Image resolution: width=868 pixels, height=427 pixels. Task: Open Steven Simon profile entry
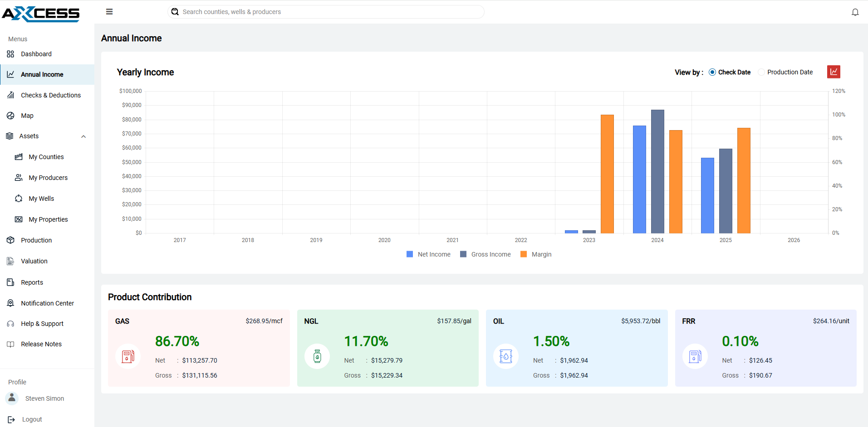point(44,398)
